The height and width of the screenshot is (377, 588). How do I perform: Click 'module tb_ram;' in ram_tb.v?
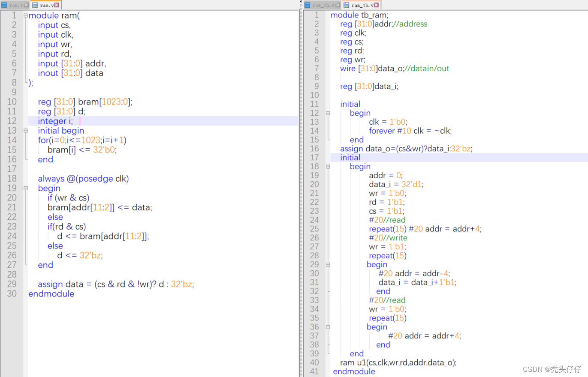359,15
